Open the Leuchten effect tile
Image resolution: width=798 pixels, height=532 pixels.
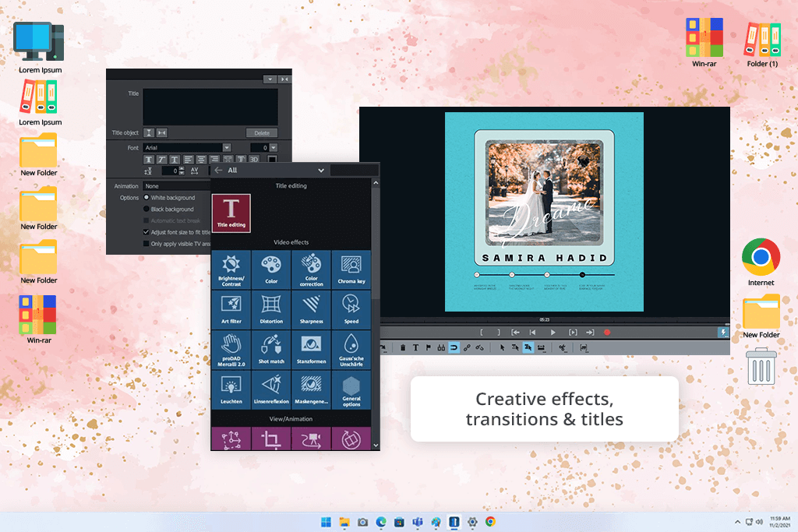pos(231,390)
